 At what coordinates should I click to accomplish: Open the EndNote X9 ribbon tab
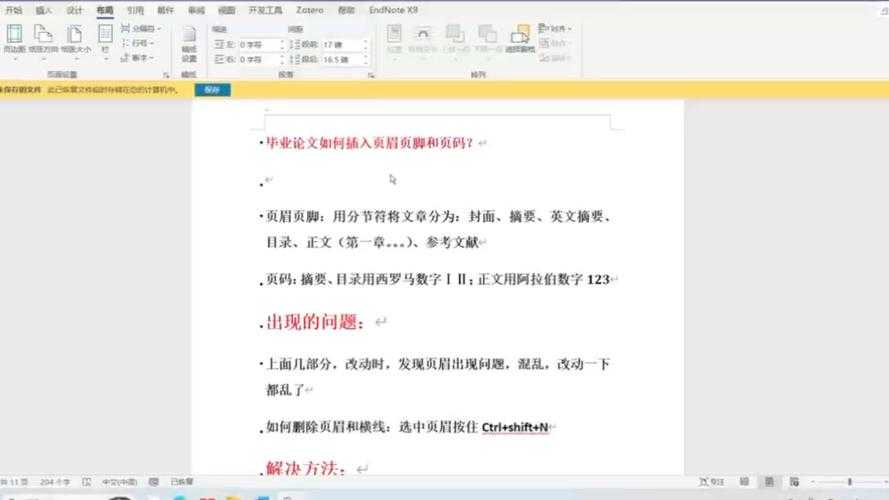click(393, 10)
